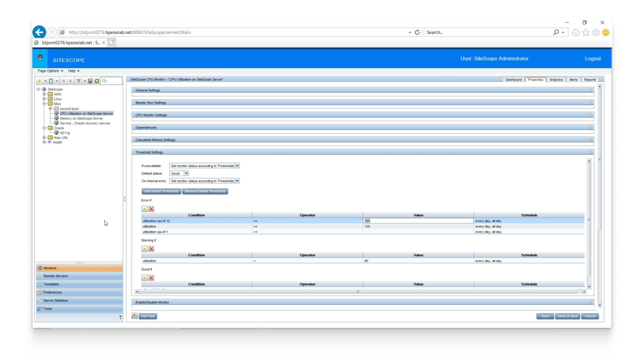Click the funnel filter icon above the tree
644x355 pixels.
tap(79, 81)
